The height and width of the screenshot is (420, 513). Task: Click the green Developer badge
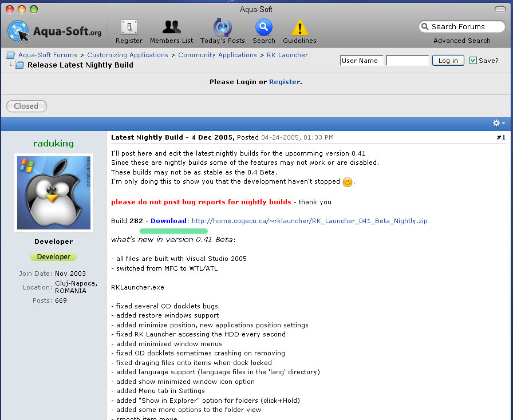click(54, 257)
